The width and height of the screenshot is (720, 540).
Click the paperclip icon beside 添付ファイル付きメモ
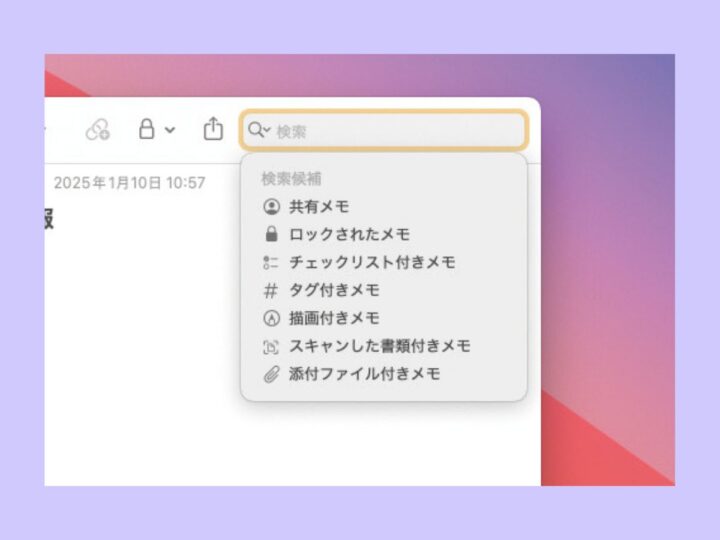point(271,375)
